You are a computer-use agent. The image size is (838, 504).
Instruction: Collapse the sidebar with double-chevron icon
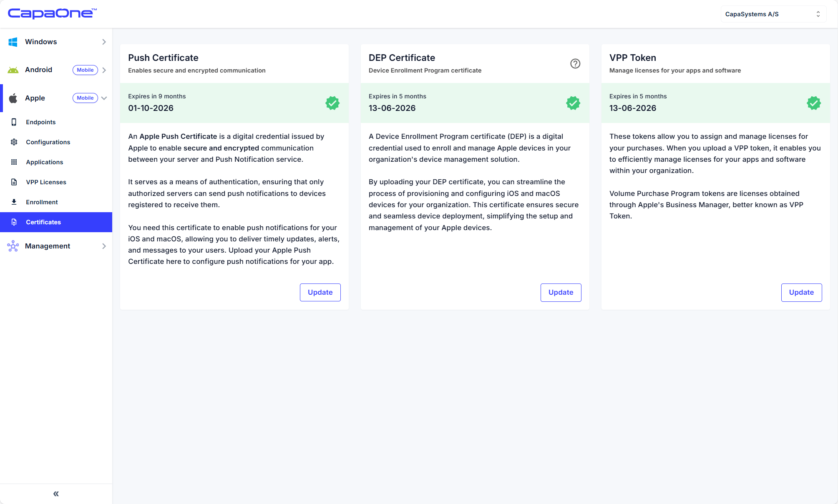pos(56,494)
